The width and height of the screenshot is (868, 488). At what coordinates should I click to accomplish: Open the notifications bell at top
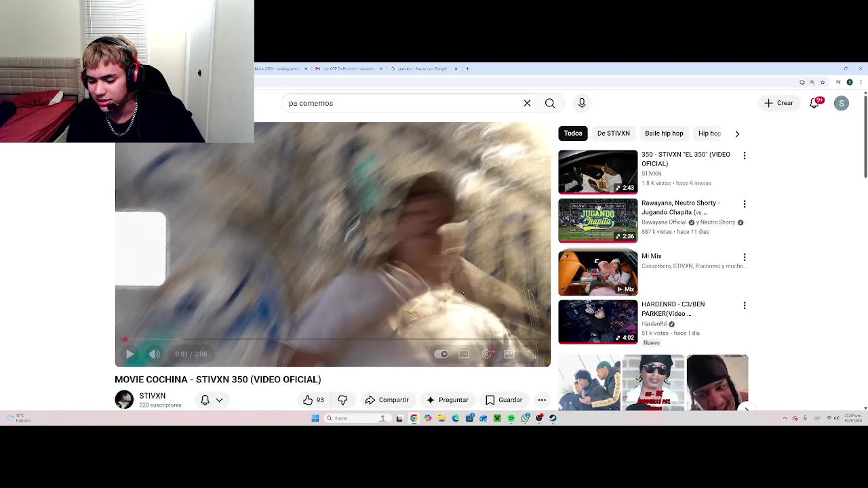point(815,103)
